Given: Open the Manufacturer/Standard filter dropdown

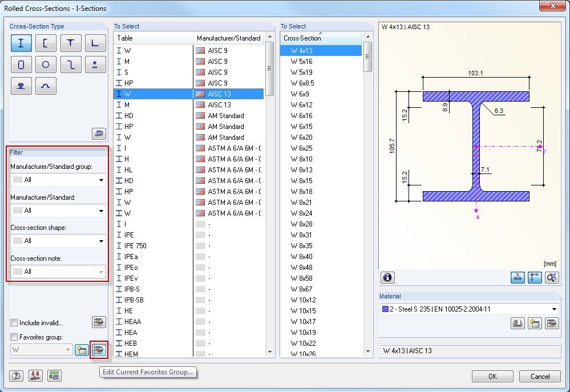Looking at the screenshot, I should [x=58, y=211].
